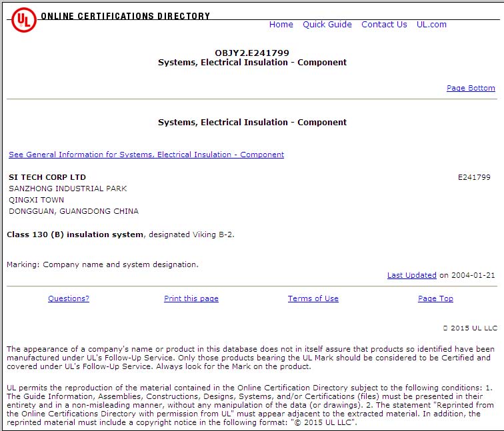Screen dimensions: 504x431
Task: Jump to Page Bottom link
Action: point(471,88)
